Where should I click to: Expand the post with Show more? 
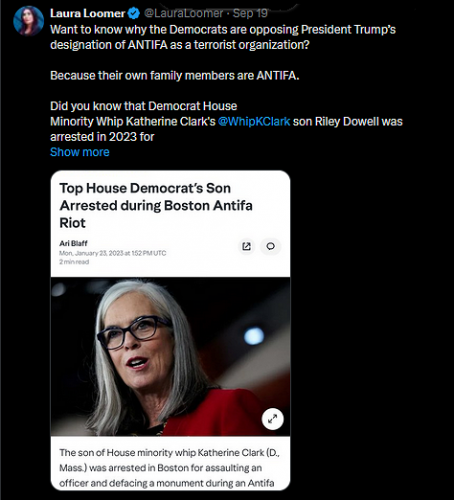tap(80, 152)
